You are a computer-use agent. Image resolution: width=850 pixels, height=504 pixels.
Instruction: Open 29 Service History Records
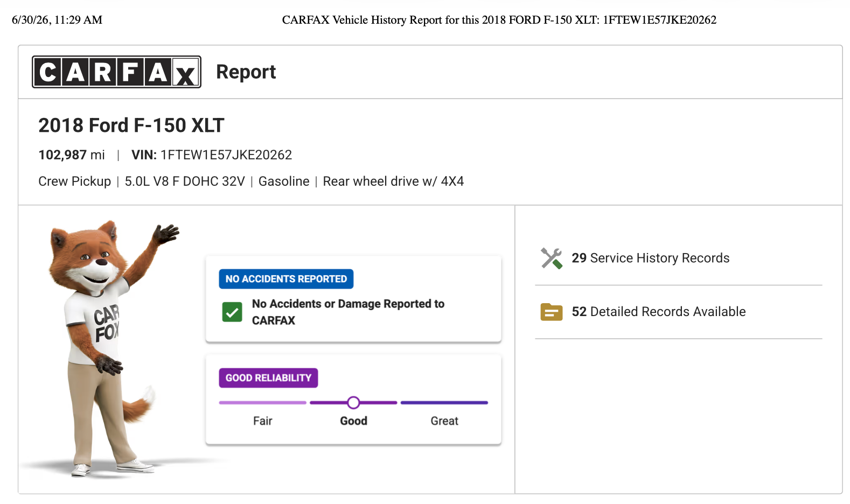pyautogui.click(x=651, y=258)
